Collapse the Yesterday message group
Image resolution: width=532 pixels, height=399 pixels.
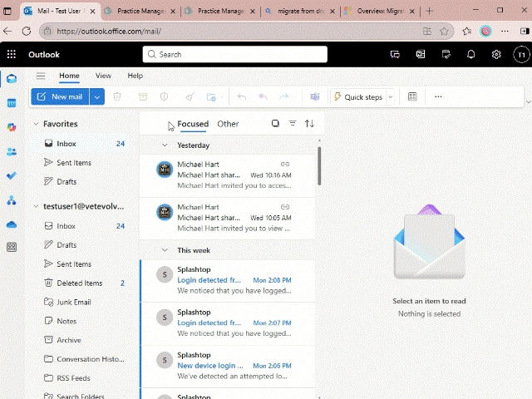pyautogui.click(x=165, y=145)
